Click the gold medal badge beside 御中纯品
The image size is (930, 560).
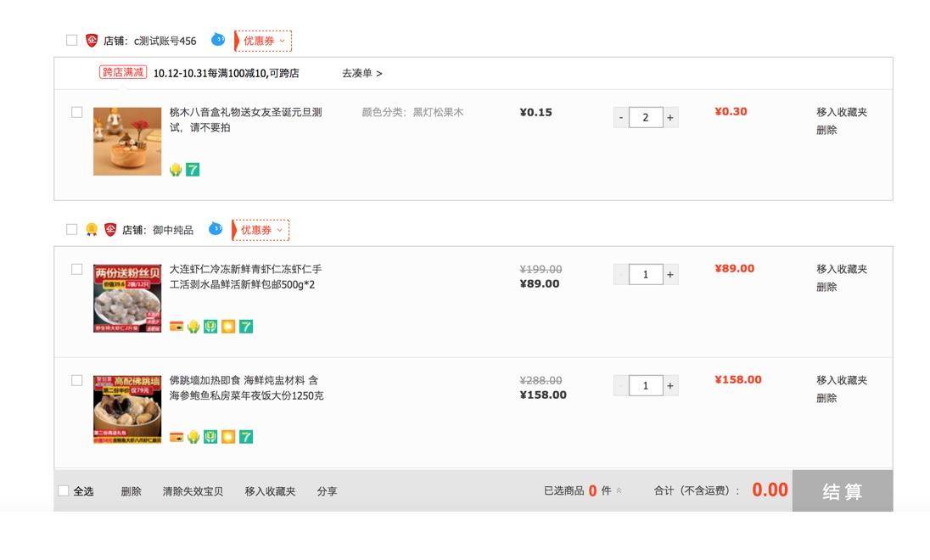(92, 229)
